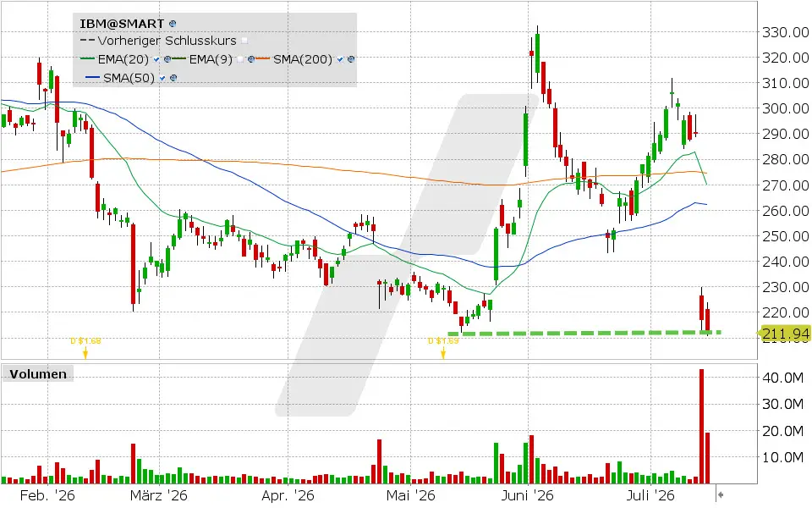Uncheck the EMA(20) checkbox

click(156, 59)
